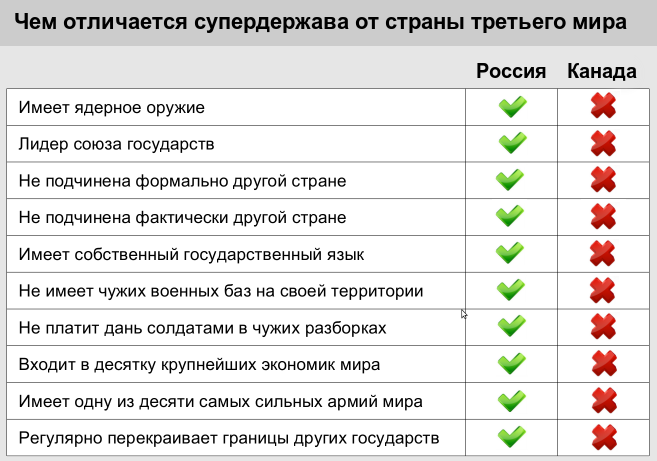Click the green check for "Не подчинена фактически" row
Screen dimensions: 657x461
(x=510, y=216)
